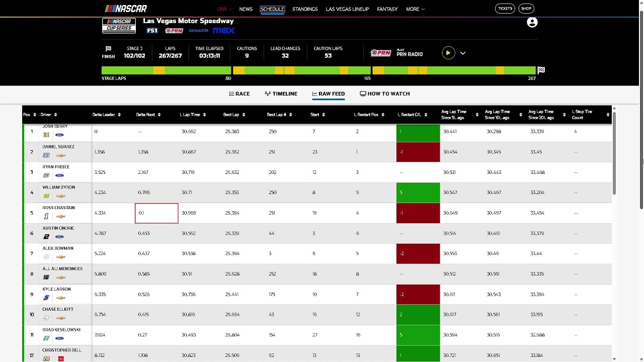
Task: Select the RAW FEED tab
Action: [x=328, y=94]
